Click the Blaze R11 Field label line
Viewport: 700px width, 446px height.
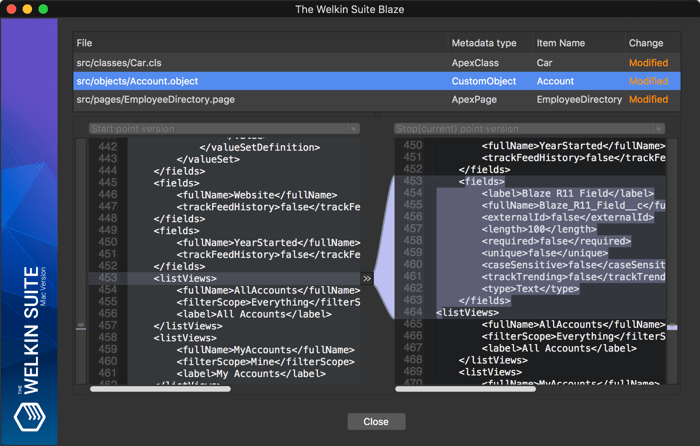[567, 193]
